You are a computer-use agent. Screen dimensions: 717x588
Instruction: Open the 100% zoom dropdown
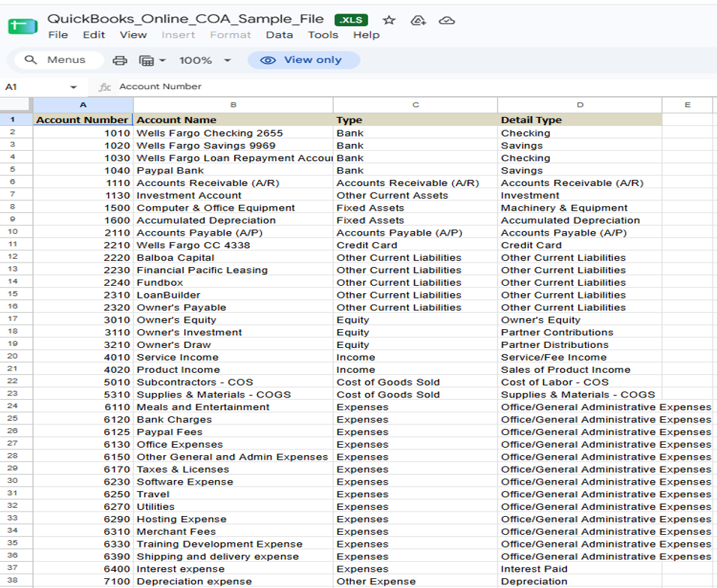(205, 60)
